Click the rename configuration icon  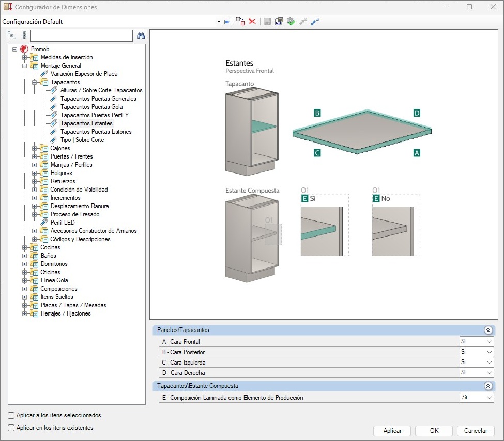[228, 21]
